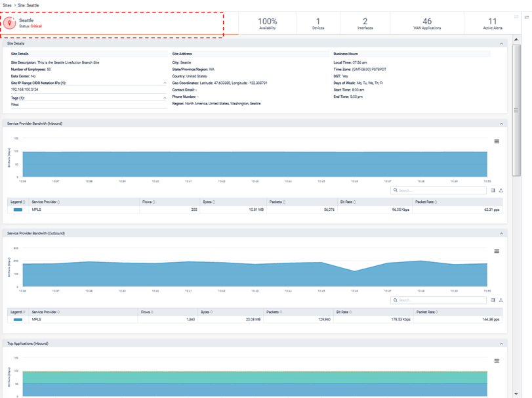This screenshot has width=532, height=398.
Task: Collapse Service Provider Bandwidth (Outbound) panel
Action: point(501,233)
